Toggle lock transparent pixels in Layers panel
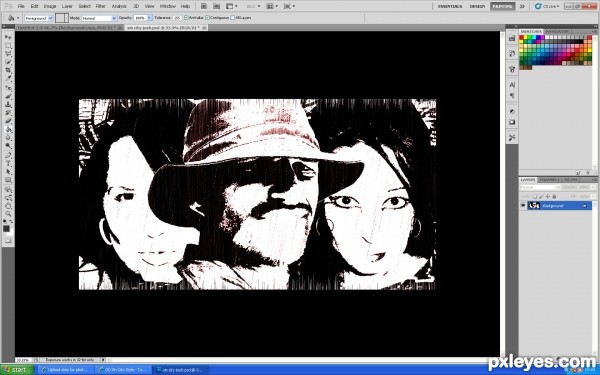This screenshot has height=375, width=600. [x=535, y=196]
